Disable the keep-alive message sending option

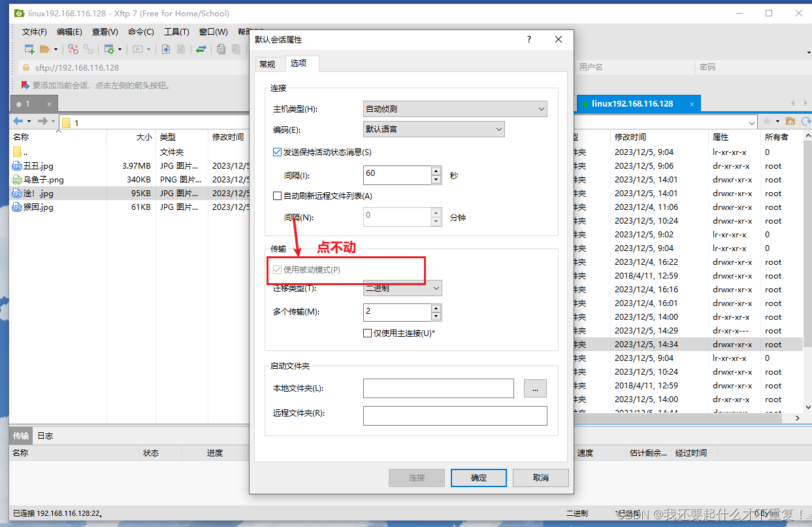pyautogui.click(x=277, y=152)
